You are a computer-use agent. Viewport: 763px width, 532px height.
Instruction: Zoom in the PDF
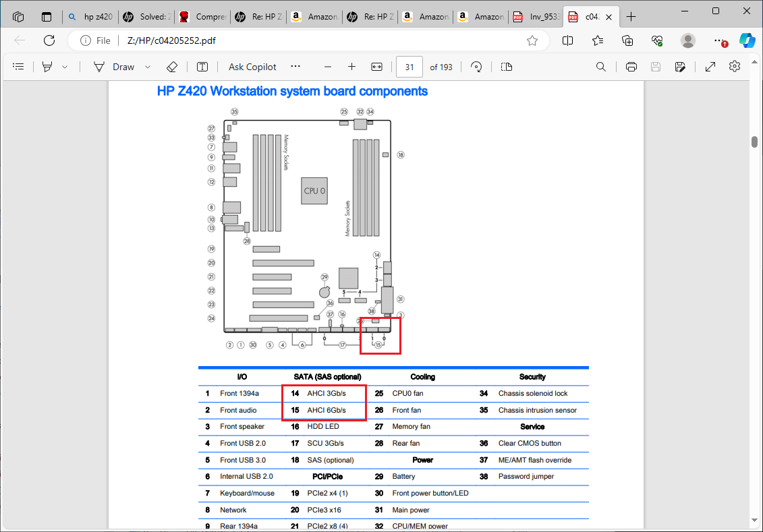(352, 67)
